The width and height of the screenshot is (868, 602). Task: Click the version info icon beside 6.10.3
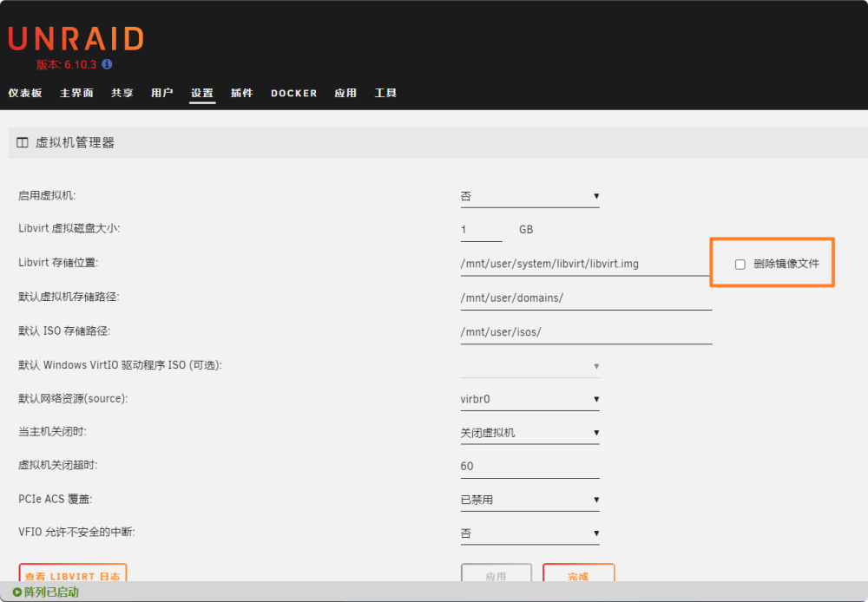107,64
